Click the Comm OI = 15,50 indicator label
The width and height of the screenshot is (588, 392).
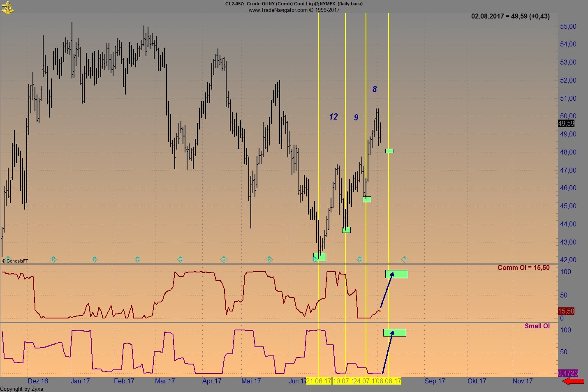coord(523,268)
